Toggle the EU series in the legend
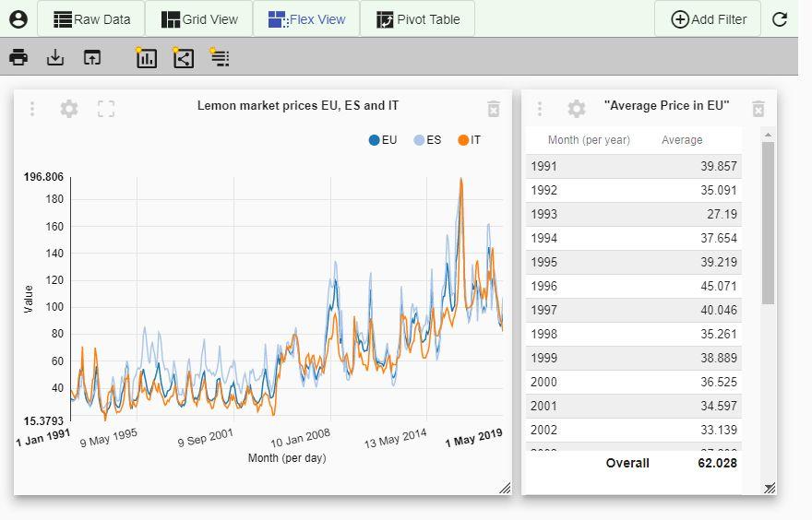812x520 pixels. (383, 140)
